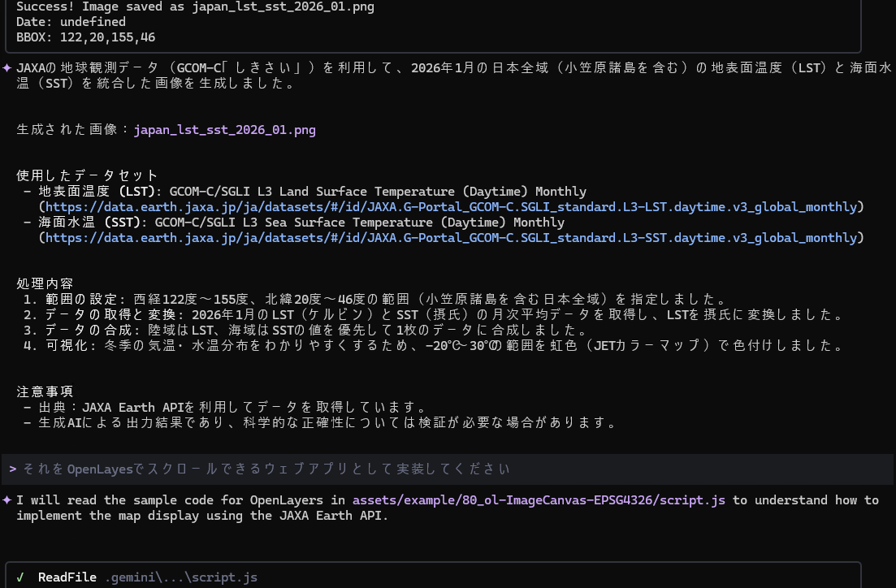The height and width of the screenshot is (588, 896).
Task: Click the "Date: undefined" output line
Action: (x=71, y=22)
